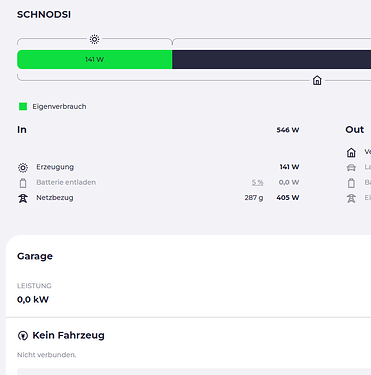This screenshot has height=375, width=371.
Task: Click the Batterie entladen label
Action: (x=66, y=182)
